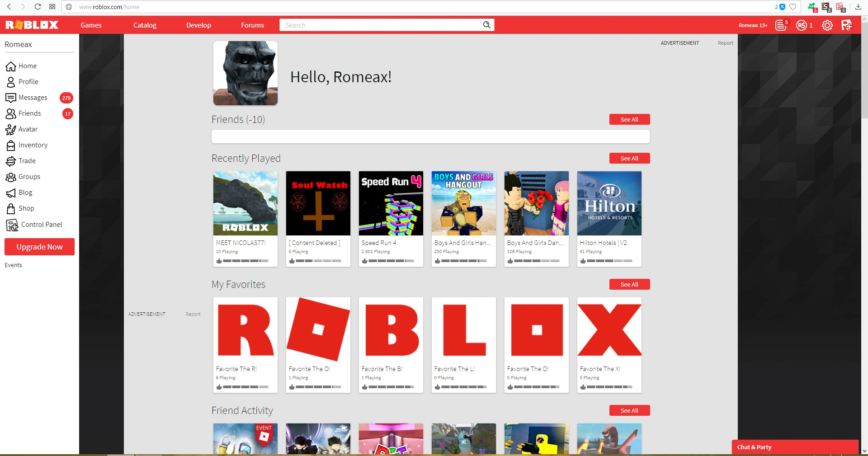Click the Romeax username in the sidebar
The height and width of the screenshot is (456, 868).
(x=18, y=44)
